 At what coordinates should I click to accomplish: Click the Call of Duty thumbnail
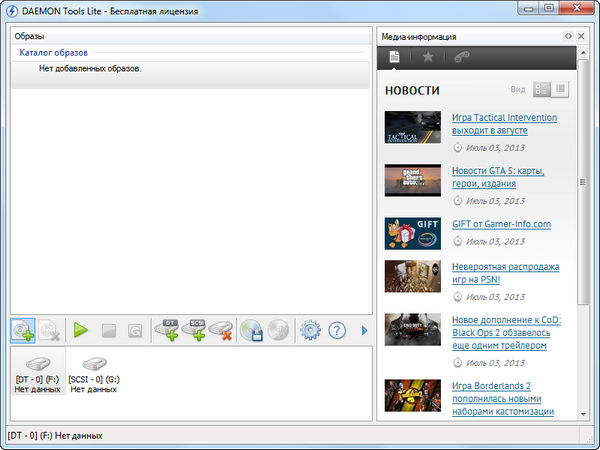pos(412,329)
